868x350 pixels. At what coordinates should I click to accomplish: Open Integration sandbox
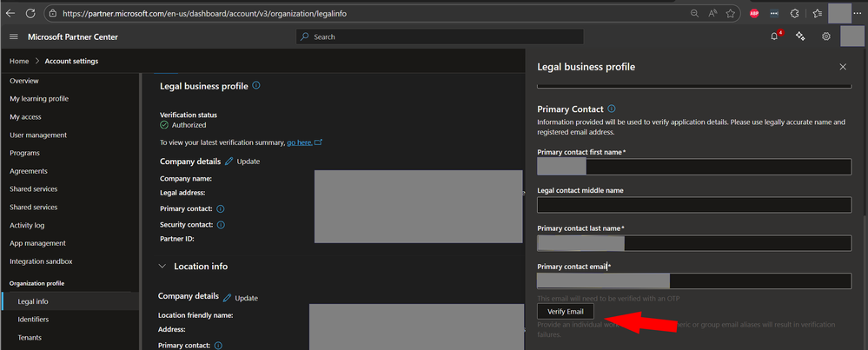[41, 261]
